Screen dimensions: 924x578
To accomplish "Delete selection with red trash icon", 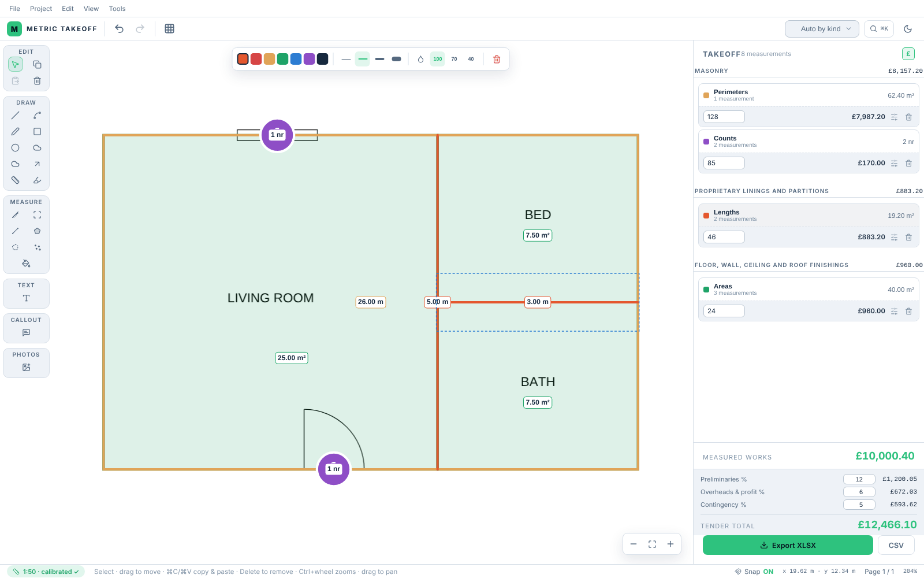I will tap(497, 59).
